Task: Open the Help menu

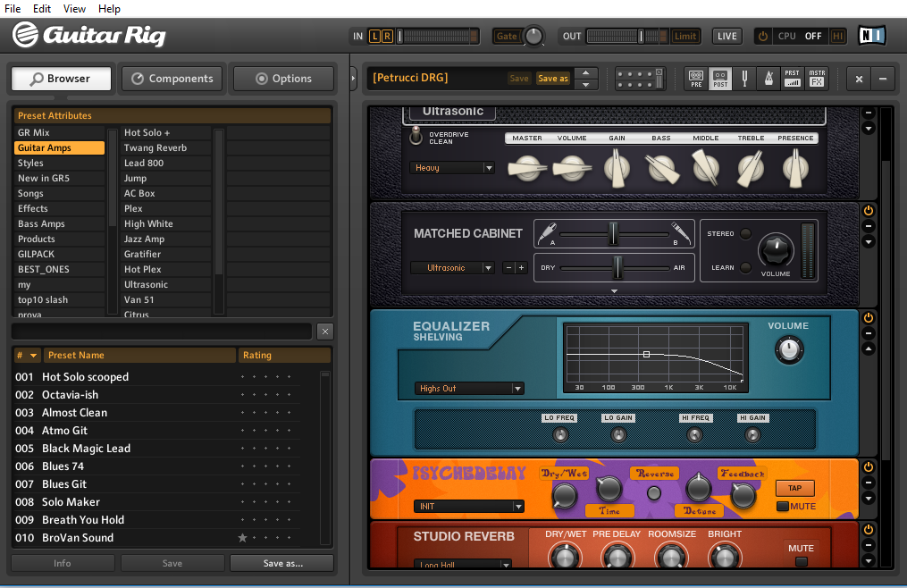Action: tap(109, 9)
